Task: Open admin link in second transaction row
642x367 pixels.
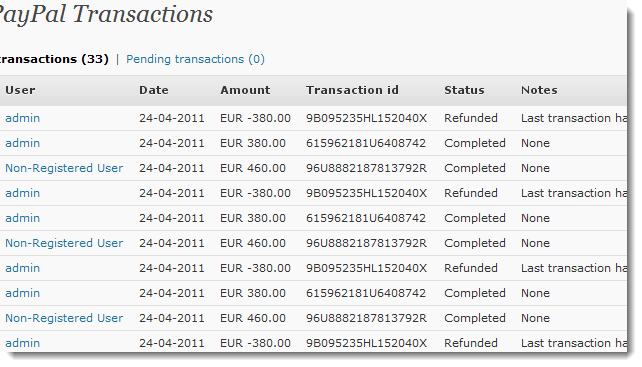Action: pyautogui.click(x=23, y=143)
